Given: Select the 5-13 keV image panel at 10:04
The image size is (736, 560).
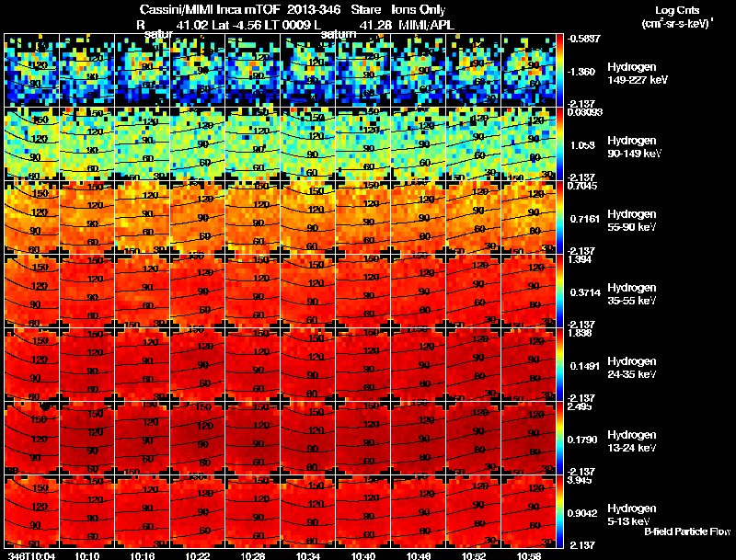Looking at the screenshot, I should point(31,511).
